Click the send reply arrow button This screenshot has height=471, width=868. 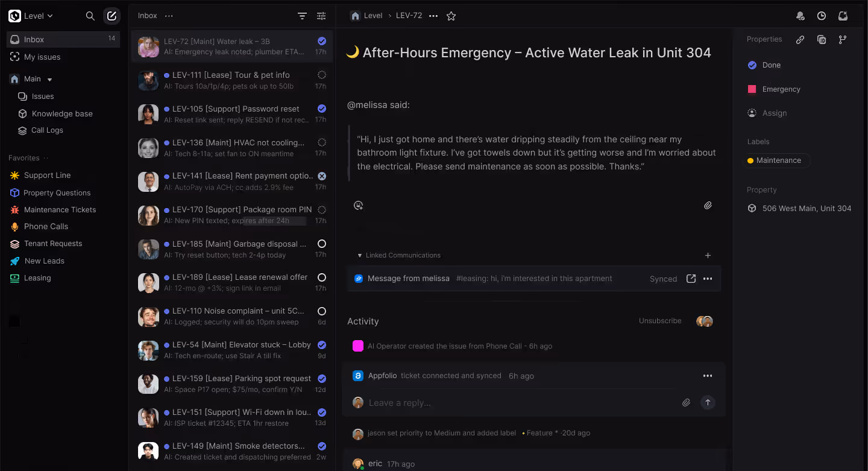pos(708,402)
